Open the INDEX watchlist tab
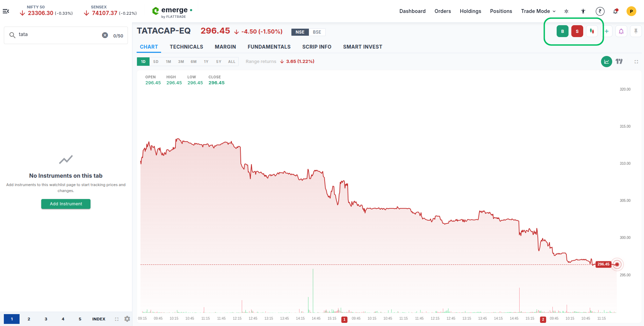Screen dimensions: 644x326 coord(99,319)
